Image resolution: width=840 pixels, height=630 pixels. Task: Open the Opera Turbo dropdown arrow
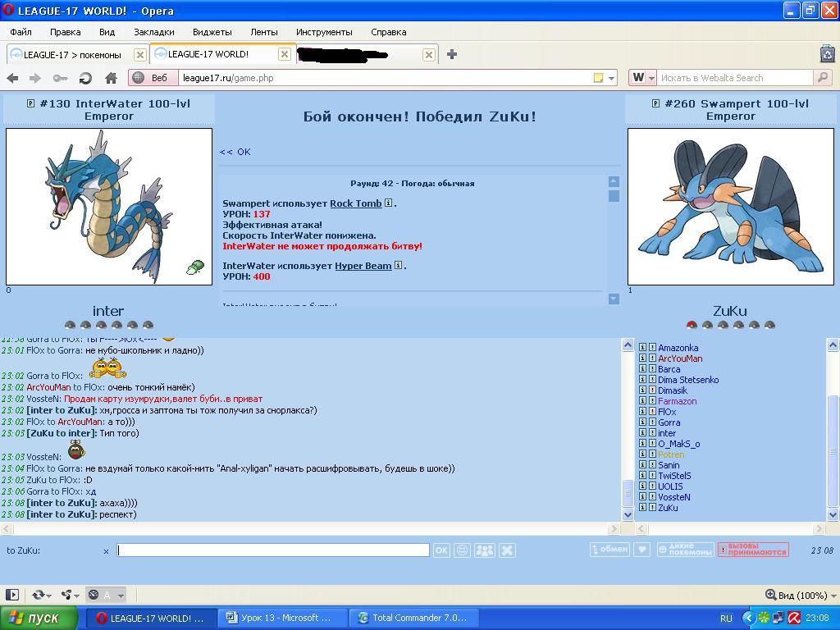121,596
